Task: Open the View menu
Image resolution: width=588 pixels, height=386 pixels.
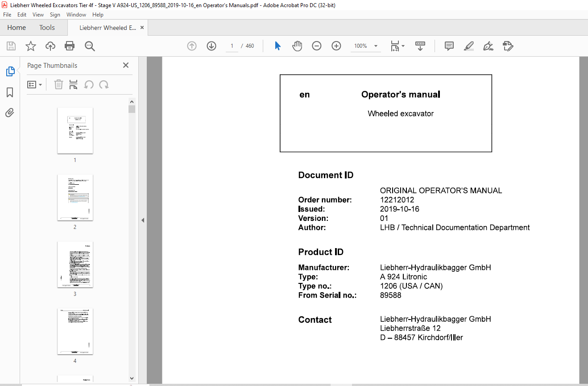Action: click(x=38, y=15)
